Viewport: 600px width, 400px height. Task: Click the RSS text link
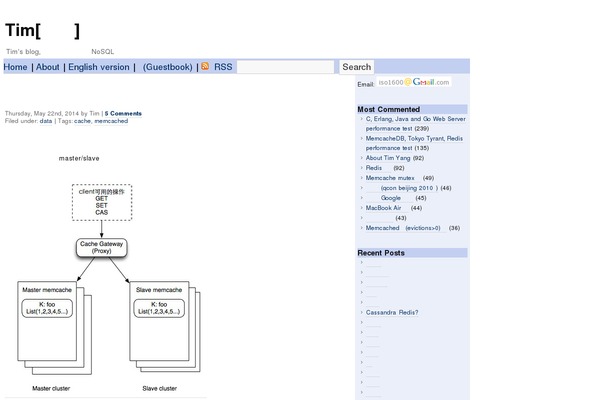223,67
